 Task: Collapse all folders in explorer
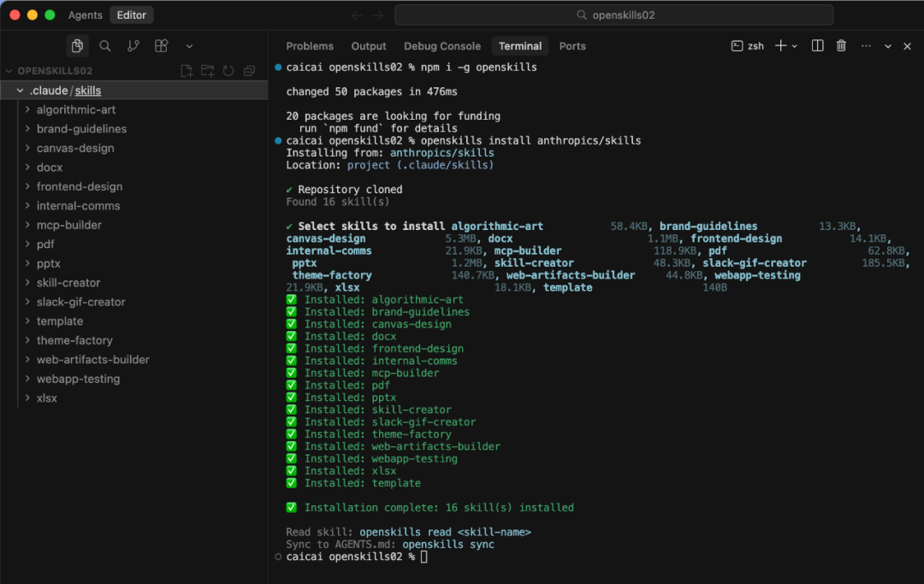tap(249, 71)
